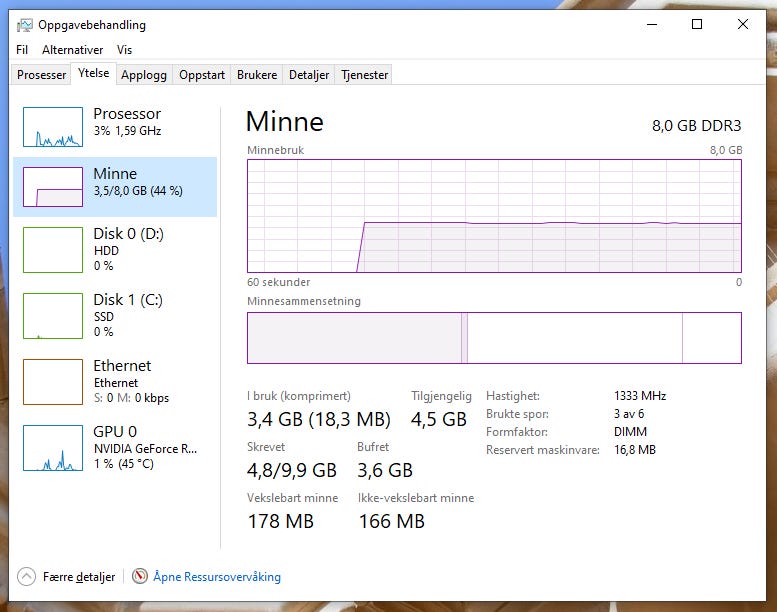
Task: Open the Fil menu
Action: 22,50
